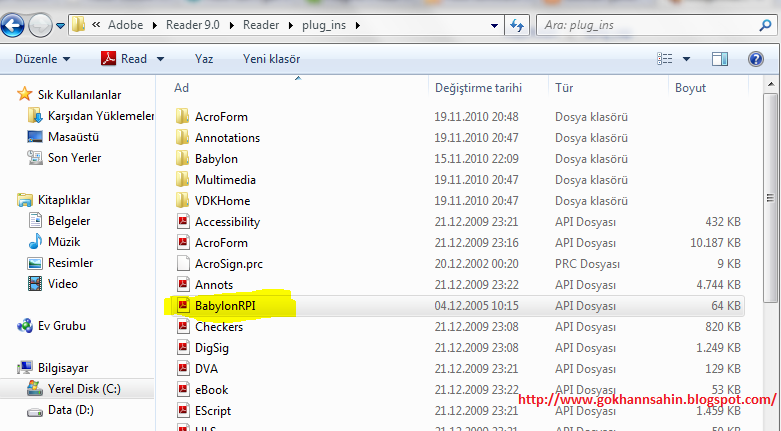Click the Yaz toolbar command
781x431 pixels.
[x=204, y=59]
